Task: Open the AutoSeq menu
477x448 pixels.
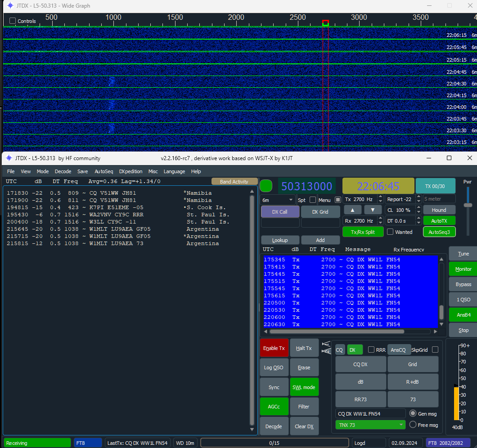Action: point(104,171)
